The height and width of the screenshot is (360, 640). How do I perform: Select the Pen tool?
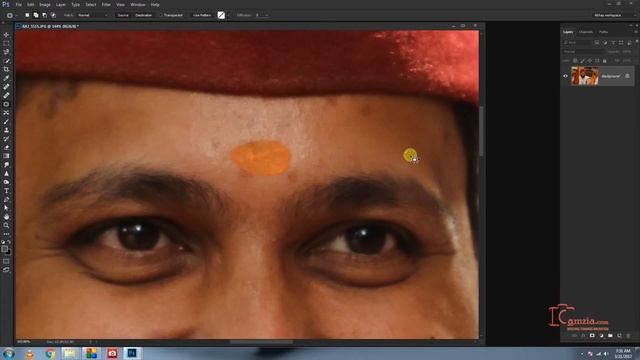coord(6,200)
